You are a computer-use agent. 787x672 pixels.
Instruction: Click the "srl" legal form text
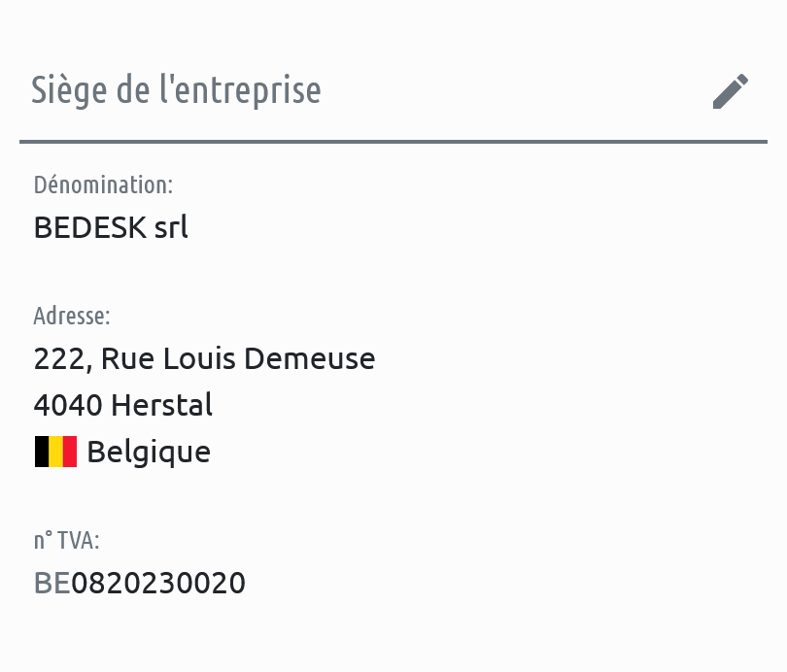171,227
